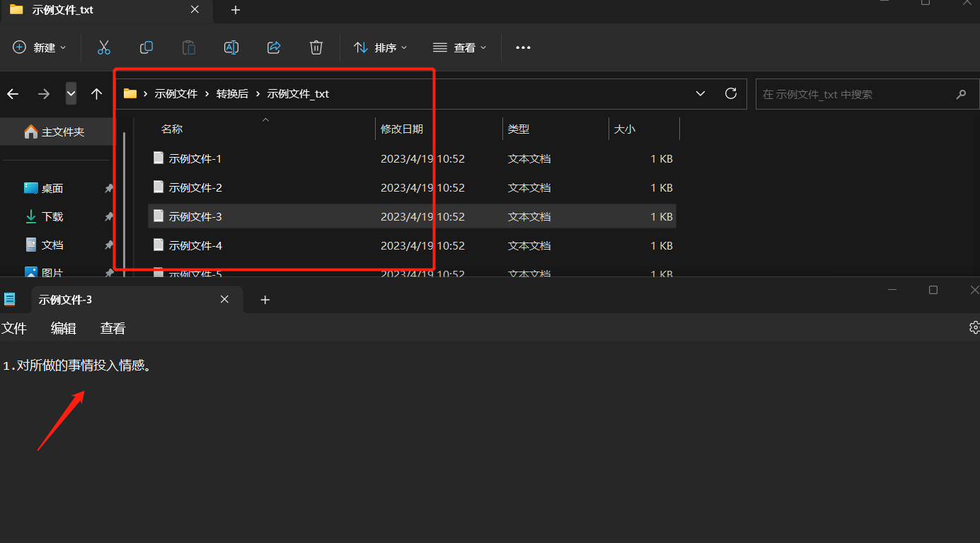Click the Paste icon in the toolbar
The width and height of the screenshot is (980, 543).
coord(188,47)
